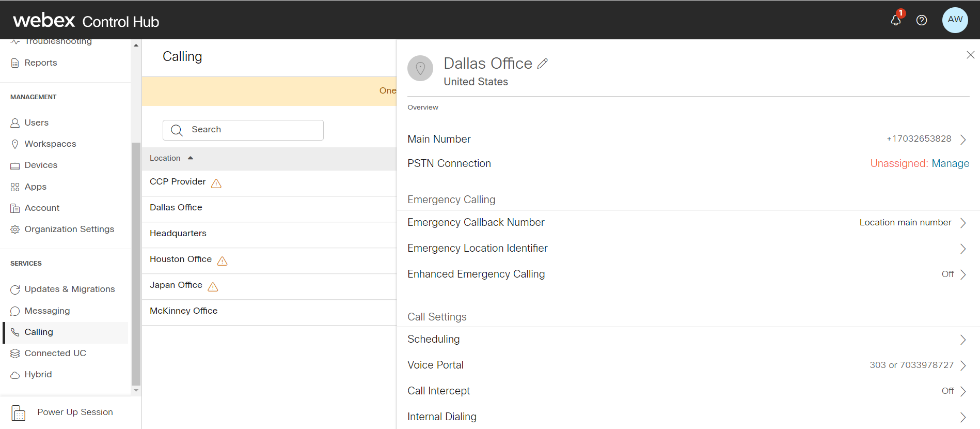Viewport: 980px width, 429px height.
Task: Click the Account building icon in the sidebar
Action: tap(15, 208)
